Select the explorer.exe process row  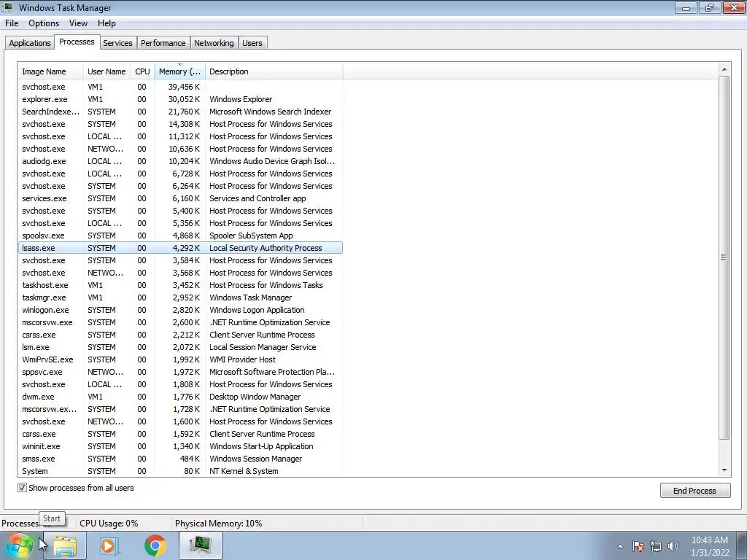click(x=180, y=99)
